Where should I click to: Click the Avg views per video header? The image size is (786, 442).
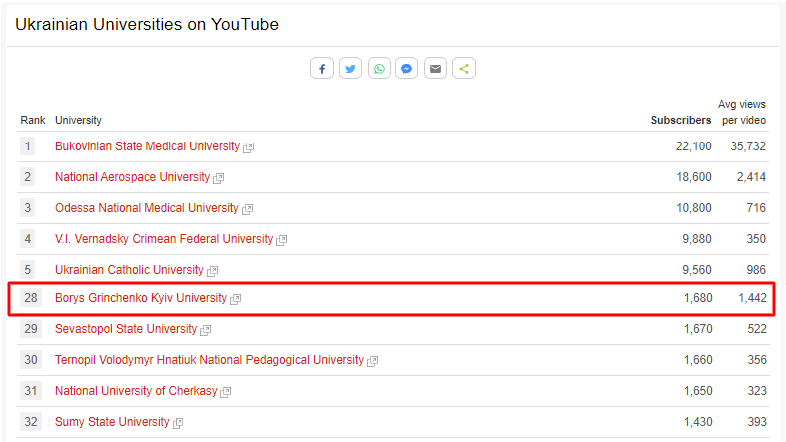pyautogui.click(x=743, y=112)
